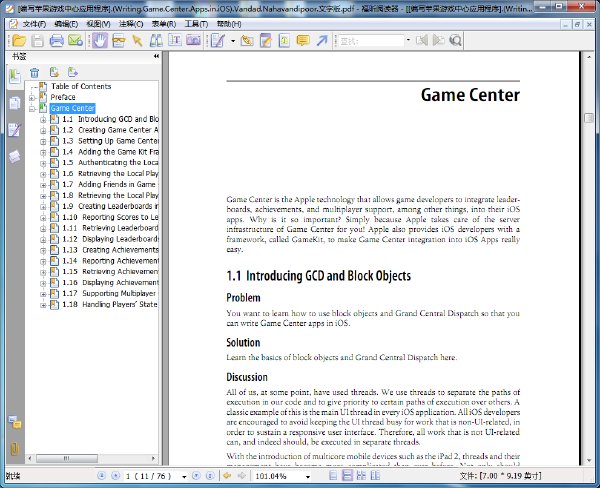Image resolution: width=600 pixels, height=488 pixels.
Task: Select Table of Contents bookmark
Action: (81, 87)
